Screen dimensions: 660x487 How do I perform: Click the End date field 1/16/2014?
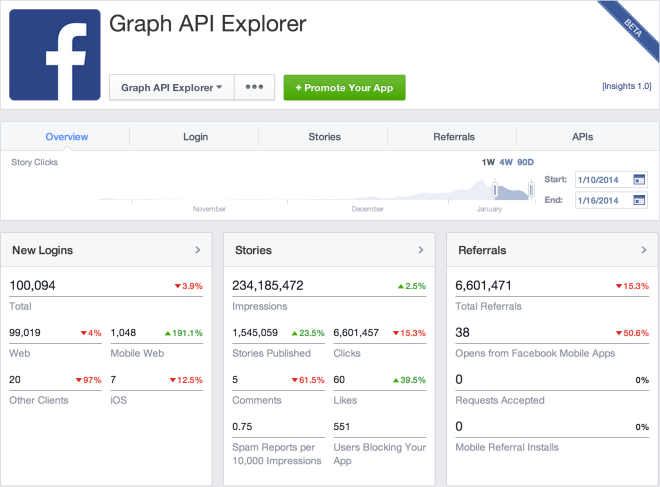(x=611, y=200)
